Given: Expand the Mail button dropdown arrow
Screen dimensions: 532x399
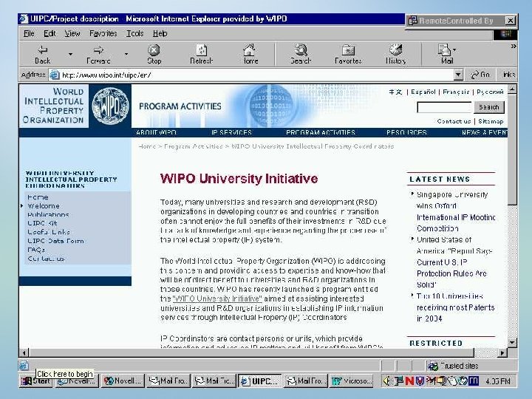Looking at the screenshot, I should click(x=454, y=50).
